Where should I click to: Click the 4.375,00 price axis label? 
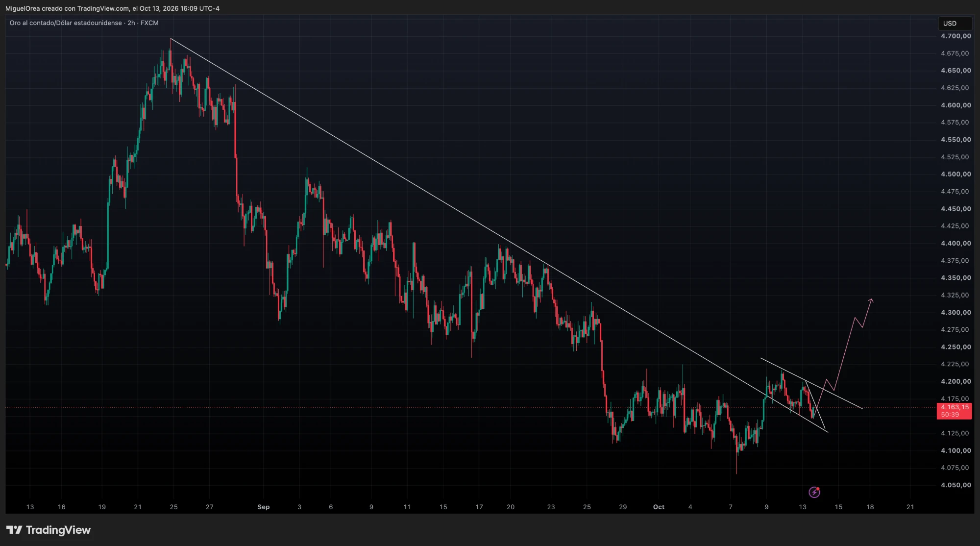[955, 261]
